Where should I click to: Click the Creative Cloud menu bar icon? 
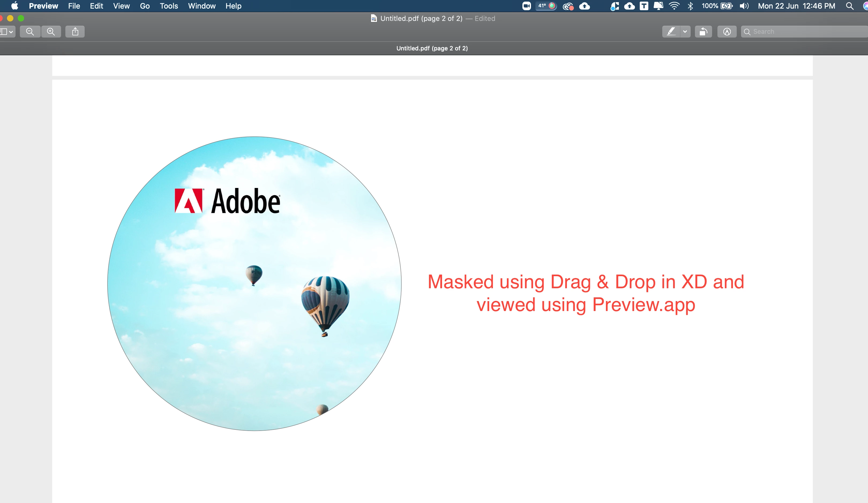click(568, 6)
